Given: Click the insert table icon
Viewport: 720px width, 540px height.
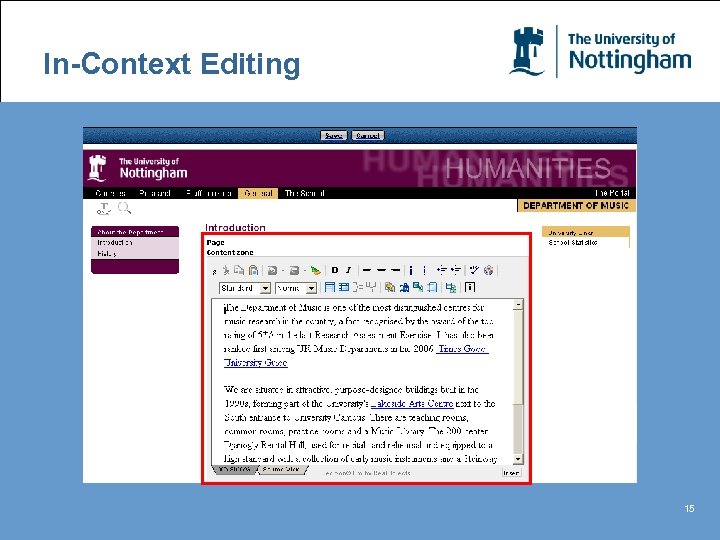Looking at the screenshot, I should tap(329, 287).
